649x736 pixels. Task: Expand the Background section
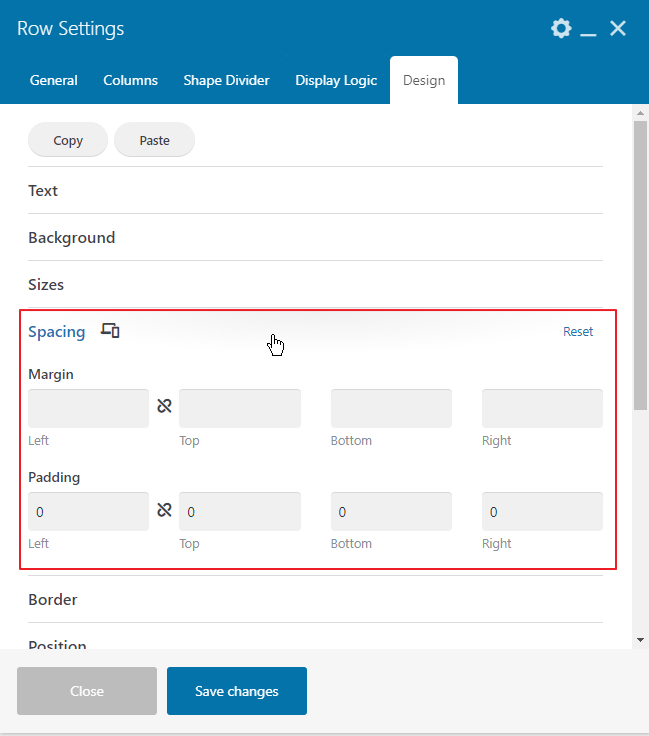(x=315, y=238)
